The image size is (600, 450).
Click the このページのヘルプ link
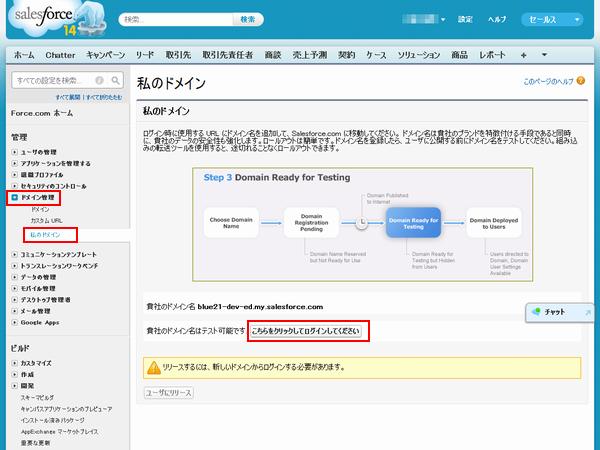(x=548, y=81)
